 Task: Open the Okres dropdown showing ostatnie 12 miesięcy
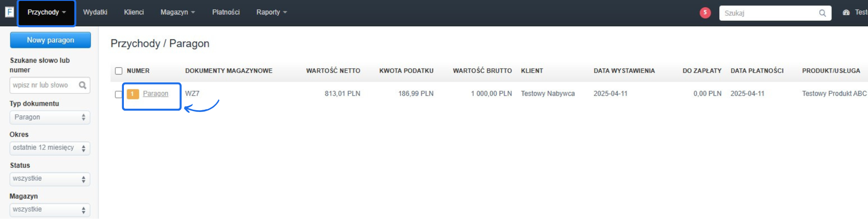pyautogui.click(x=50, y=148)
